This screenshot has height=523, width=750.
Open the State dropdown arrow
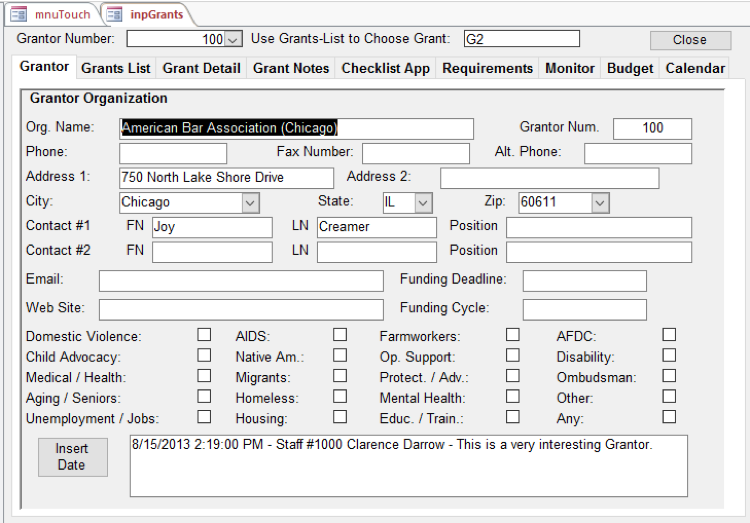[423, 203]
